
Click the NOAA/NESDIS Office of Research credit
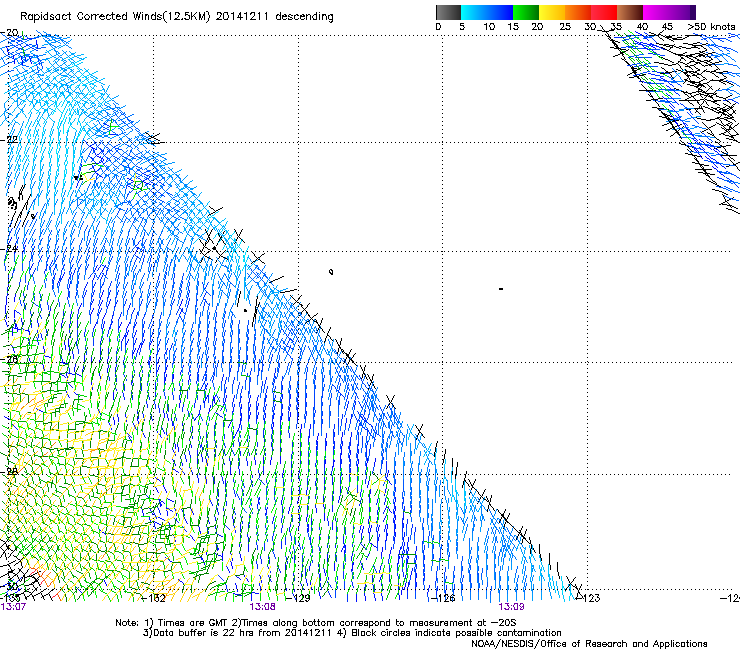(x=589, y=643)
